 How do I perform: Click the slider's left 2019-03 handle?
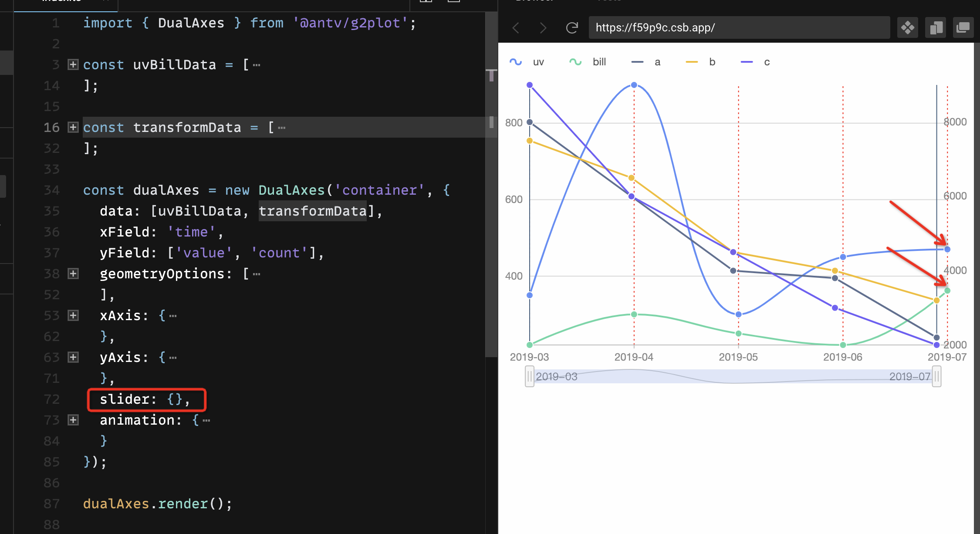[530, 376]
